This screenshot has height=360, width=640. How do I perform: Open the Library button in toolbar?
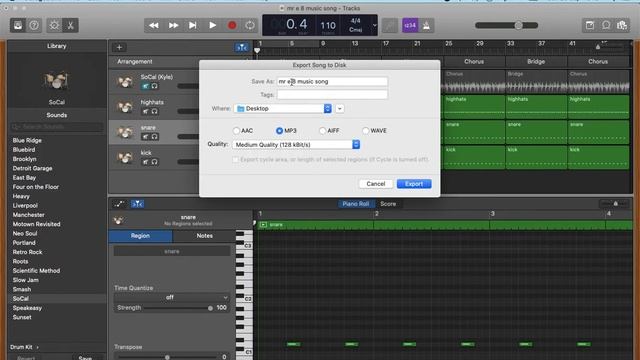click(18, 25)
